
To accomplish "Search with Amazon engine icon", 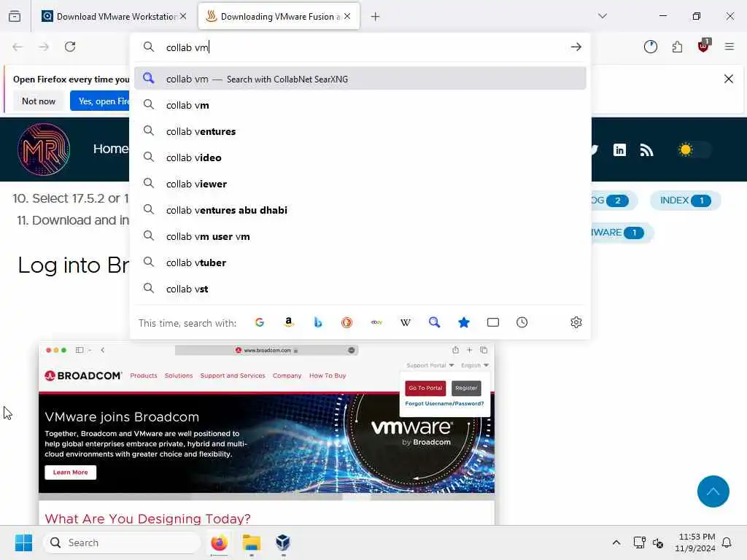I will [x=289, y=322].
